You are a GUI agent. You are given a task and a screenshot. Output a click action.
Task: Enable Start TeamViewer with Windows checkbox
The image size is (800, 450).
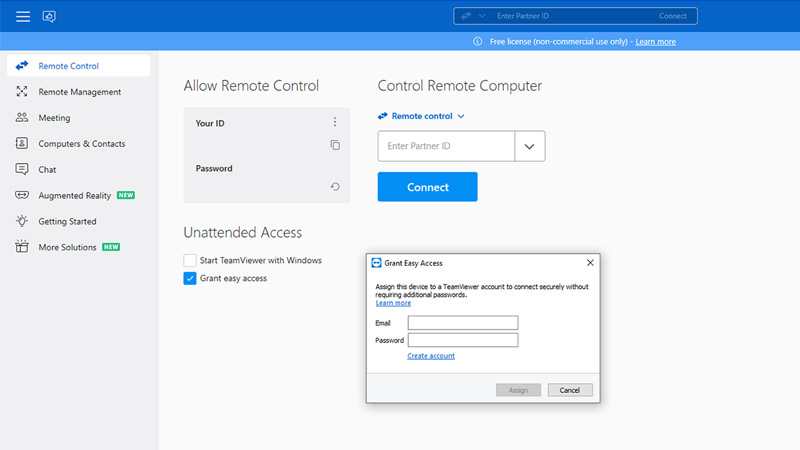coord(190,260)
